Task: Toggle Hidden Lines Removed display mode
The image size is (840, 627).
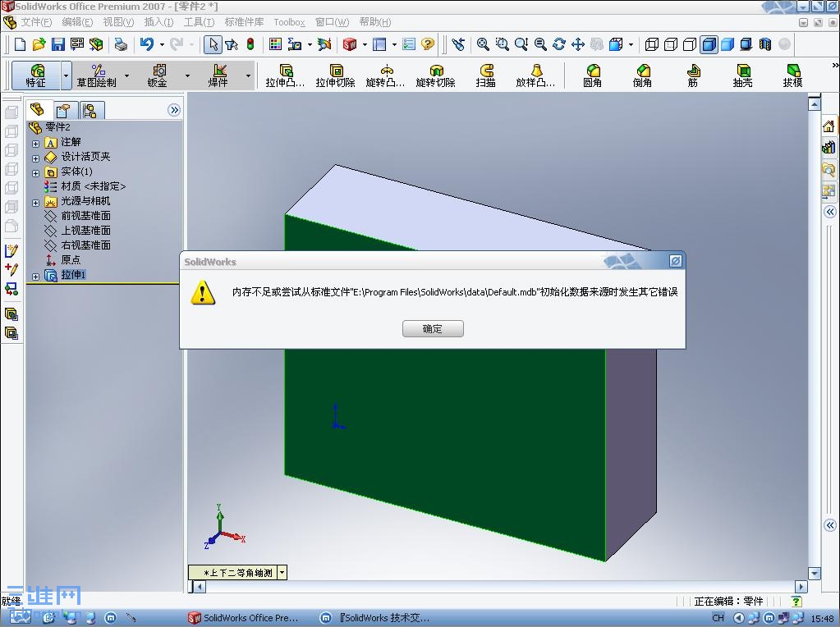Action: (x=690, y=44)
